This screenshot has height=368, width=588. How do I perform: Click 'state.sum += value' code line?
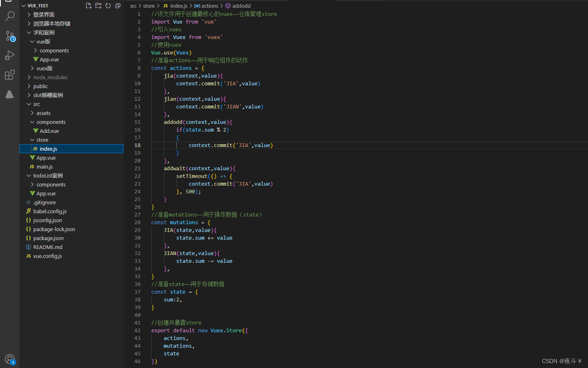(204, 238)
